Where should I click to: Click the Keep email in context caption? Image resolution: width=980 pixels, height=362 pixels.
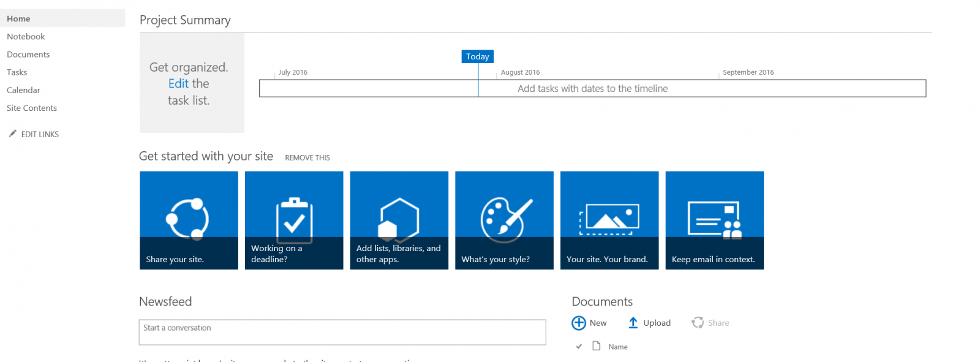(x=713, y=259)
